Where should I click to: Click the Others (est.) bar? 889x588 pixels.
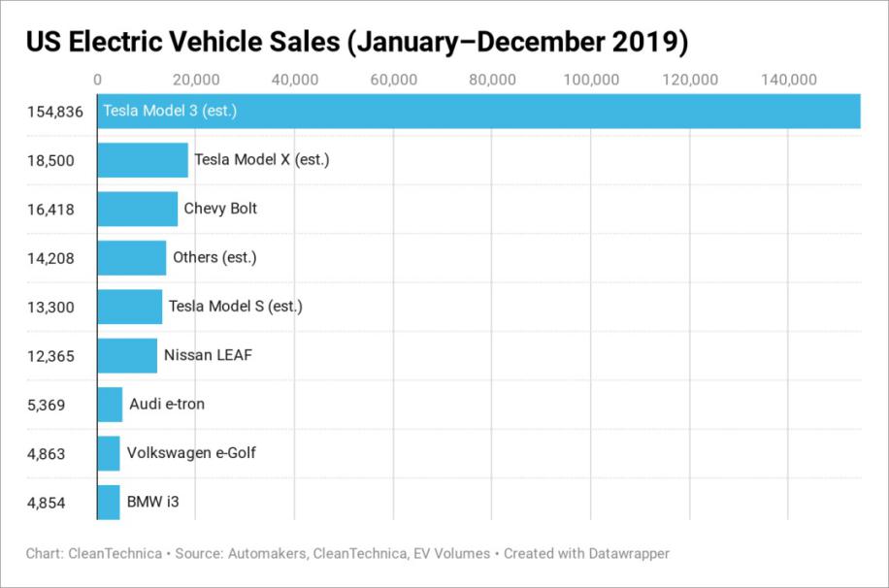(132, 258)
